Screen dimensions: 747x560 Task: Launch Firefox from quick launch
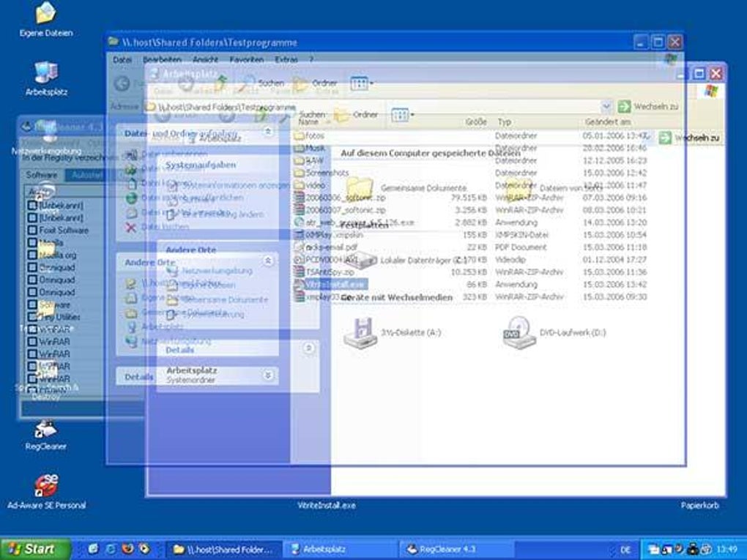pyautogui.click(x=127, y=548)
